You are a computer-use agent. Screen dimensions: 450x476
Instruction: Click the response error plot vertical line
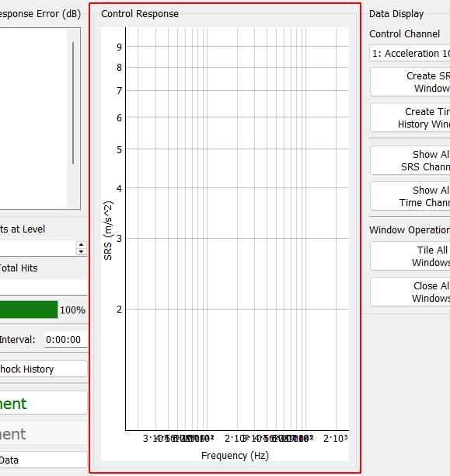[x=73, y=103]
